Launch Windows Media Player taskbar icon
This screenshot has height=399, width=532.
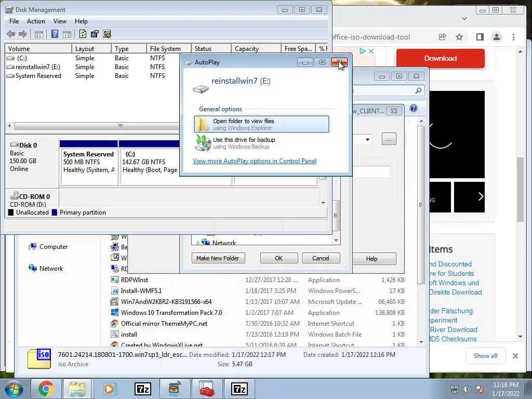109,389
